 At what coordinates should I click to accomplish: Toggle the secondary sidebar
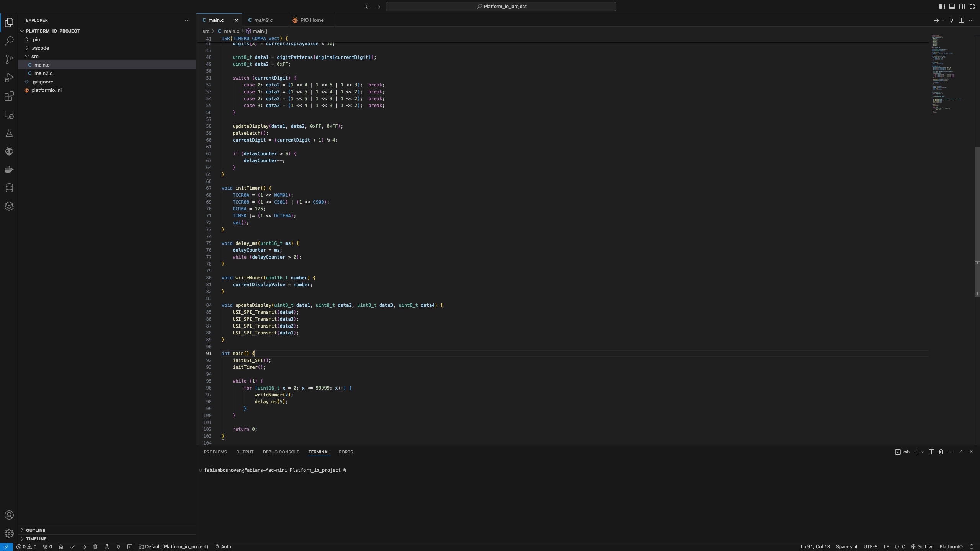pyautogui.click(x=962, y=6)
